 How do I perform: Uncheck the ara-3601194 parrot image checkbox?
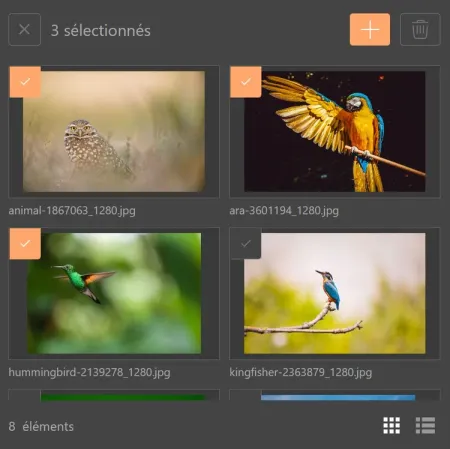(x=246, y=82)
